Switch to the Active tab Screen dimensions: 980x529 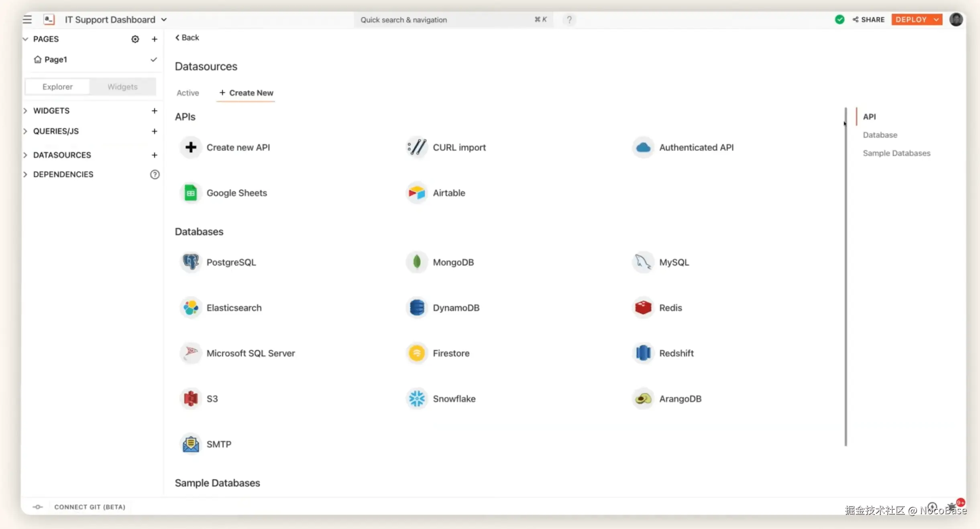coord(187,93)
